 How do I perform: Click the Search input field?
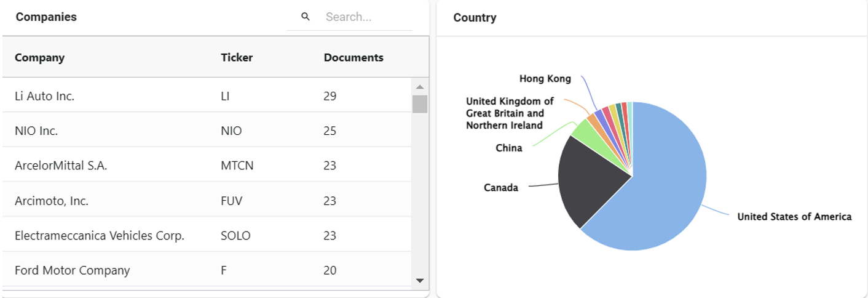point(367,17)
